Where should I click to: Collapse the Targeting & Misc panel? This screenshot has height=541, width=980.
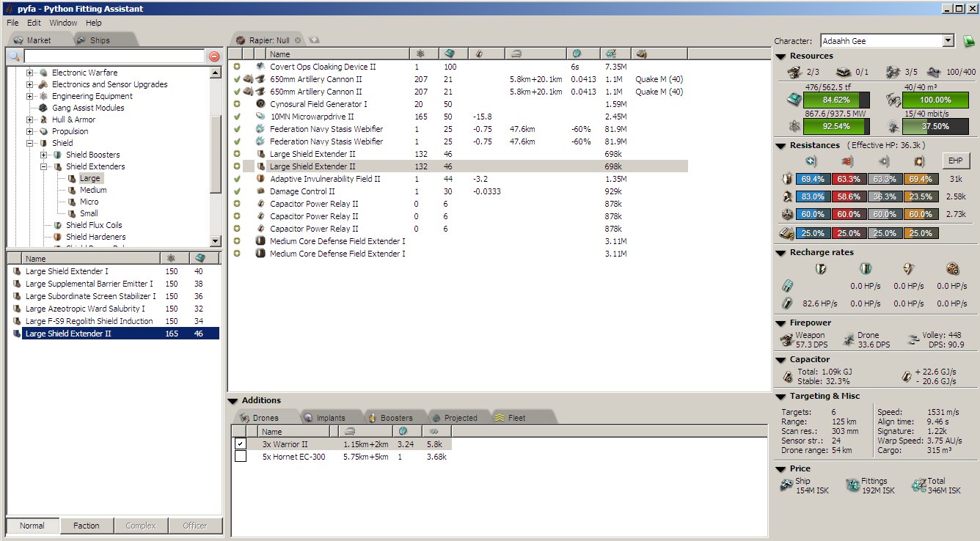pyautogui.click(x=780, y=397)
